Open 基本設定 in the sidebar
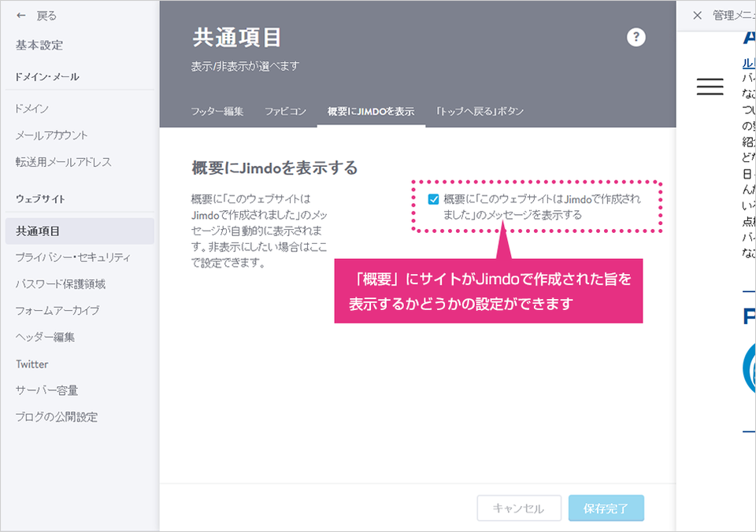The height and width of the screenshot is (532, 756). tap(39, 46)
